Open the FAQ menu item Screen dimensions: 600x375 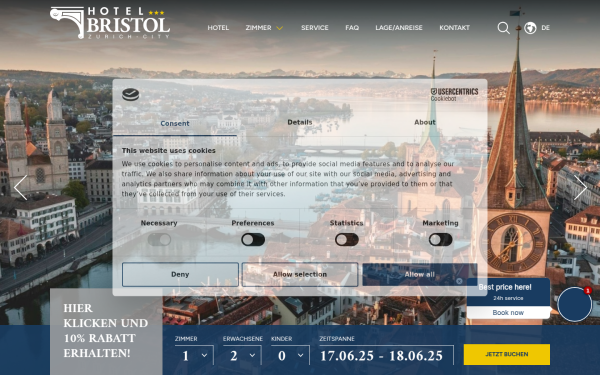coord(352,28)
